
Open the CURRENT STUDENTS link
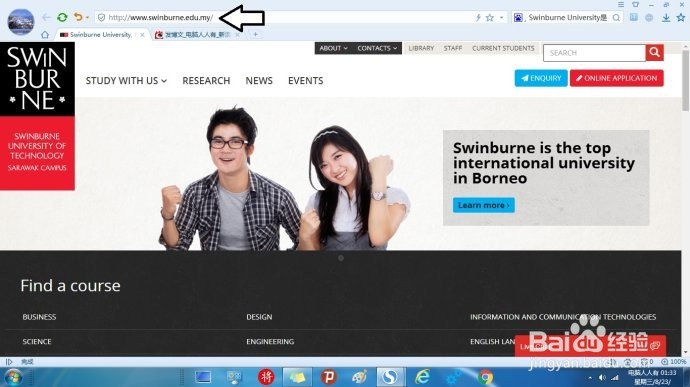503,48
